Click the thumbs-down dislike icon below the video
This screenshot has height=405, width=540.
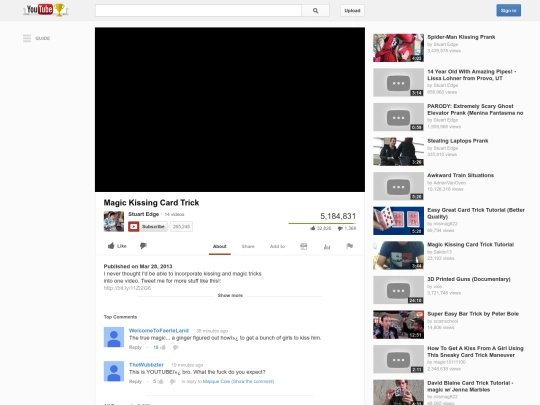pos(144,246)
